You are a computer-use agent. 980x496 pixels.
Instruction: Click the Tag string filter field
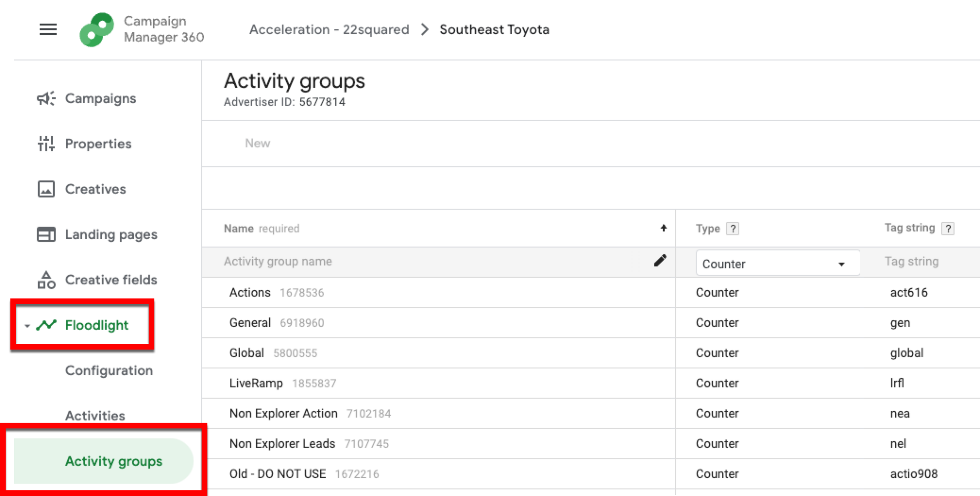[912, 262]
